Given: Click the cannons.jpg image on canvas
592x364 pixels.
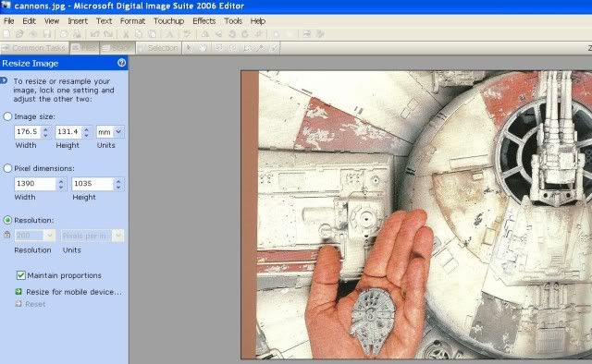Looking at the screenshot, I should [416, 214].
